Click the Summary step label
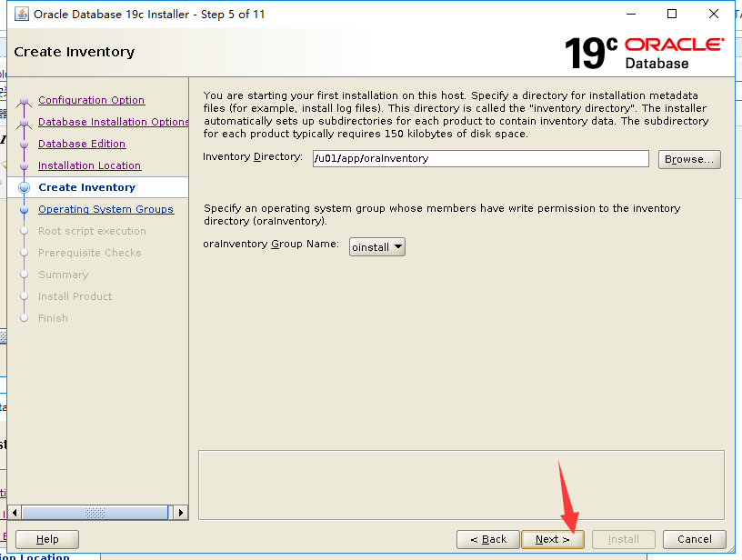Screen dimensions: 742x560 point(64,275)
